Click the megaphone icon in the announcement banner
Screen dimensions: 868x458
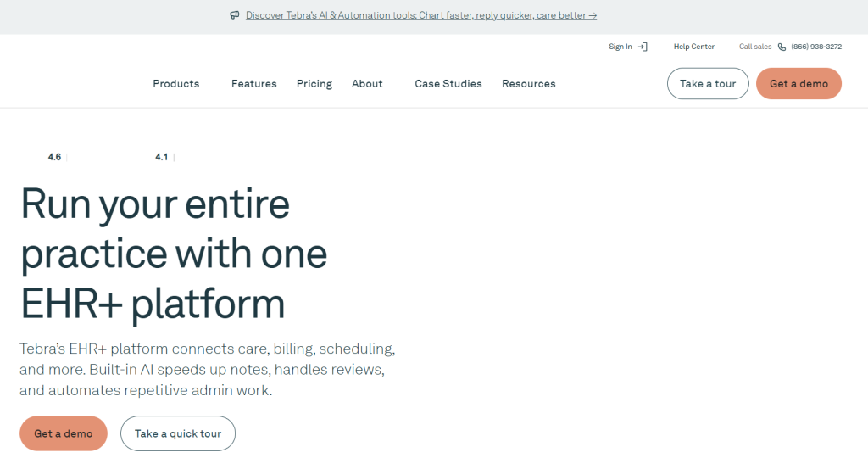click(x=235, y=15)
